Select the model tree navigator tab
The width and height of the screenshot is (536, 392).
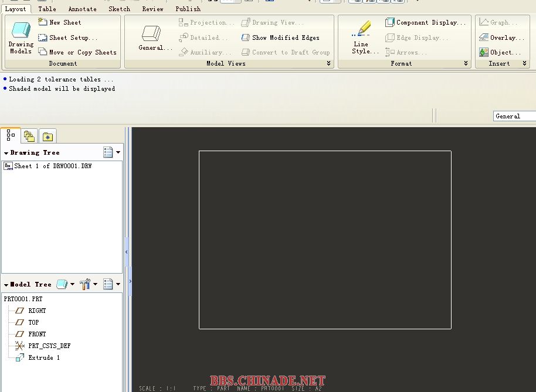click(11, 135)
